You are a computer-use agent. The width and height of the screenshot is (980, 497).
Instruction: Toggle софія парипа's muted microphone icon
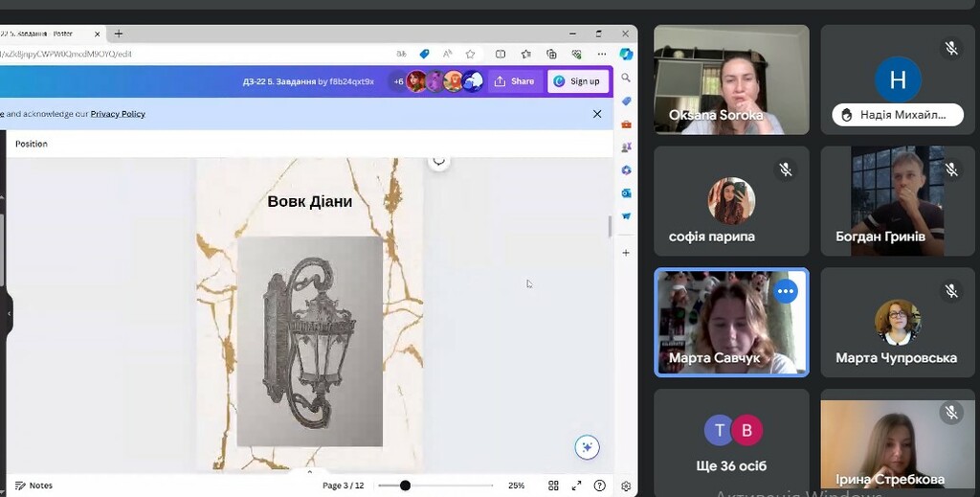pyautogui.click(x=785, y=169)
